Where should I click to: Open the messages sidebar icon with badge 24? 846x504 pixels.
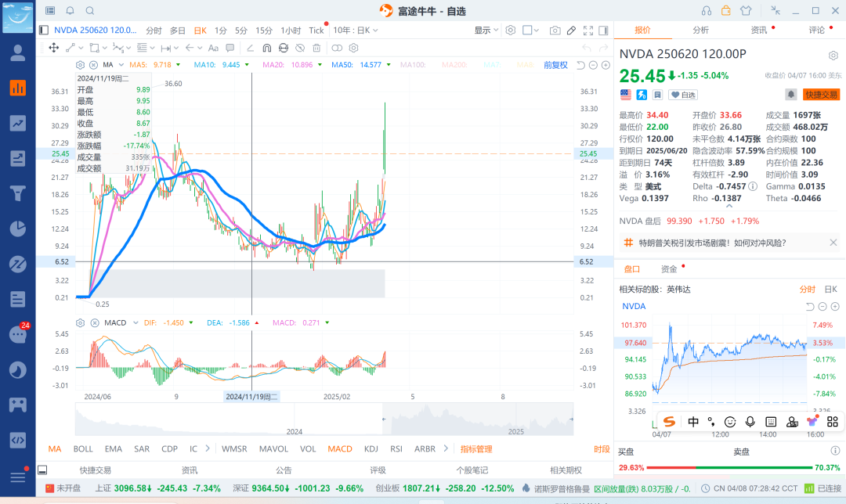tap(18, 334)
